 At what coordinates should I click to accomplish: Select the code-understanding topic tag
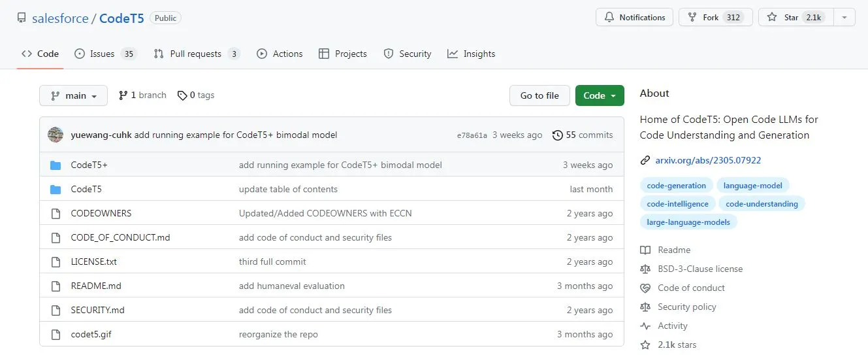click(762, 204)
